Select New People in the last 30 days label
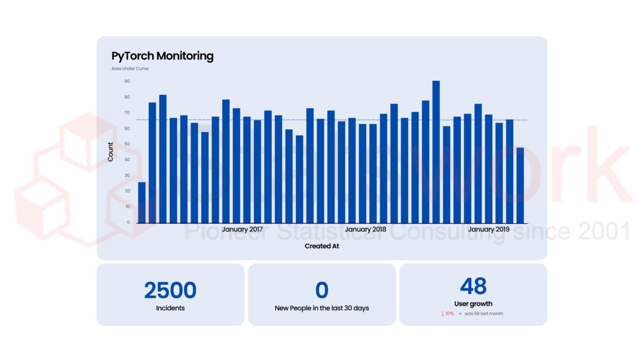 (x=322, y=308)
